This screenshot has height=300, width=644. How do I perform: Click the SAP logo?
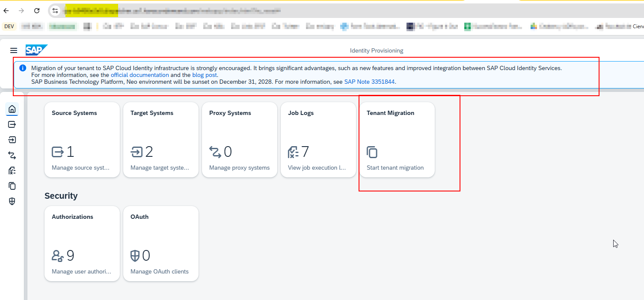[36, 50]
